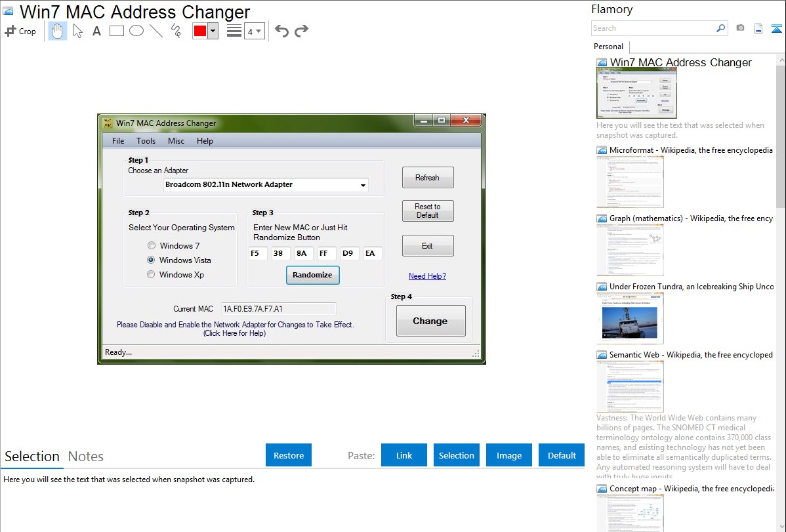
Task: Activate the hand pan tool
Action: 58,31
